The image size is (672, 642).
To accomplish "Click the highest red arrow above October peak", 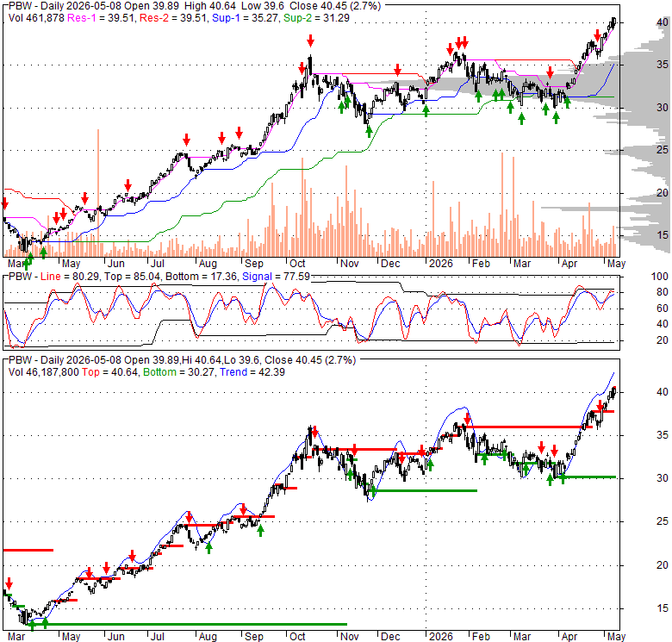I will coord(310,41).
